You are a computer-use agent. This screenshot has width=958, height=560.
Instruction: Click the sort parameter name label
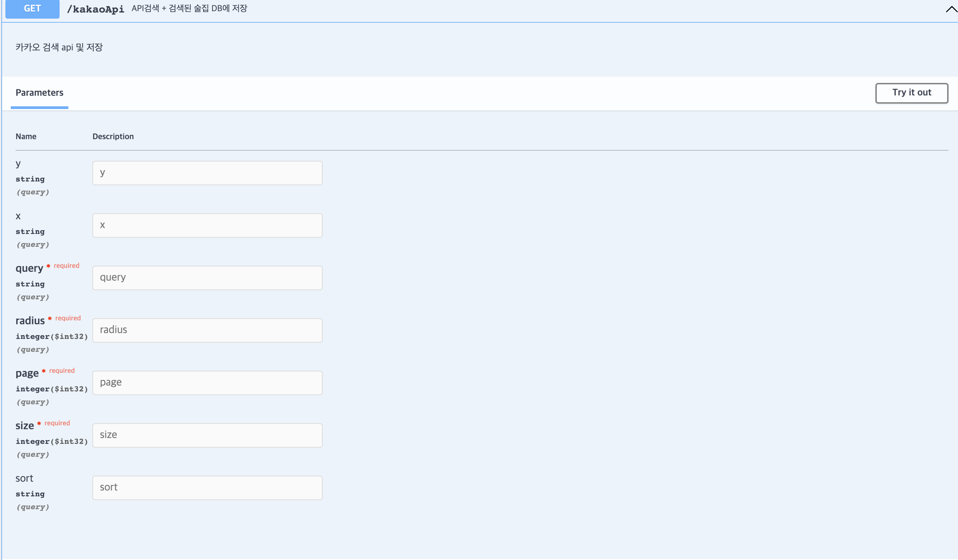(24, 478)
